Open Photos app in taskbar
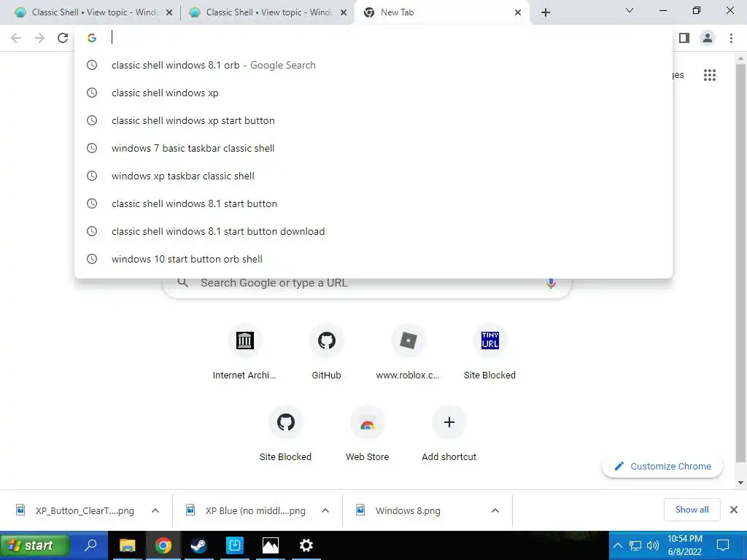Image resolution: width=747 pixels, height=560 pixels. [270, 545]
